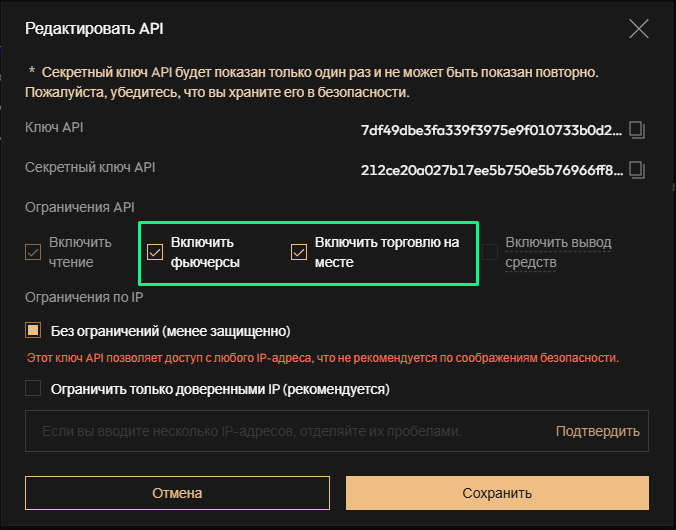676x530 pixels.
Task: Save changes with the Сохранить button
Action: tap(497, 493)
